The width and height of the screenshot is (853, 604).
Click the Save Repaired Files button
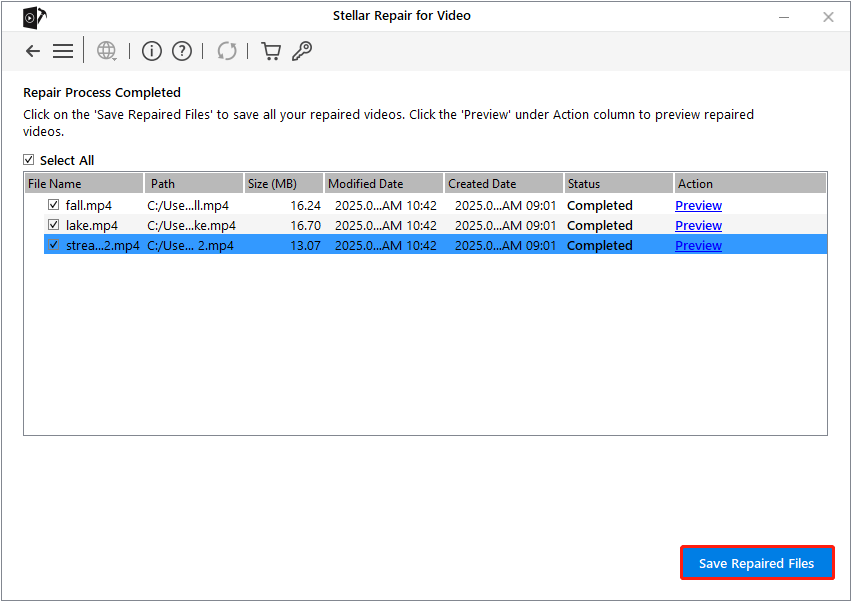757,563
